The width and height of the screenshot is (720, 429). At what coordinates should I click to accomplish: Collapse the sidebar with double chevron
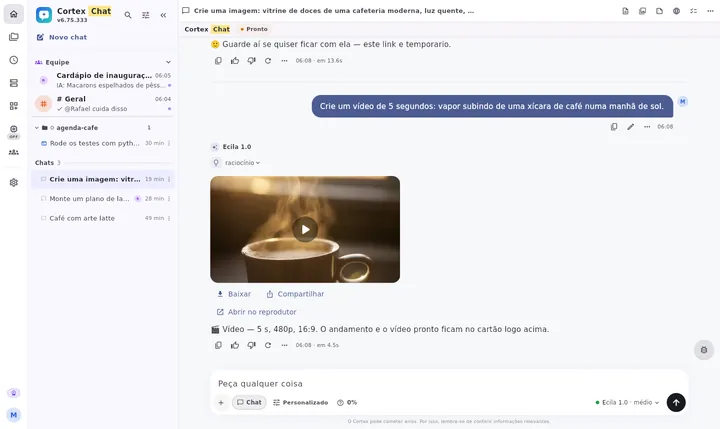(163, 15)
